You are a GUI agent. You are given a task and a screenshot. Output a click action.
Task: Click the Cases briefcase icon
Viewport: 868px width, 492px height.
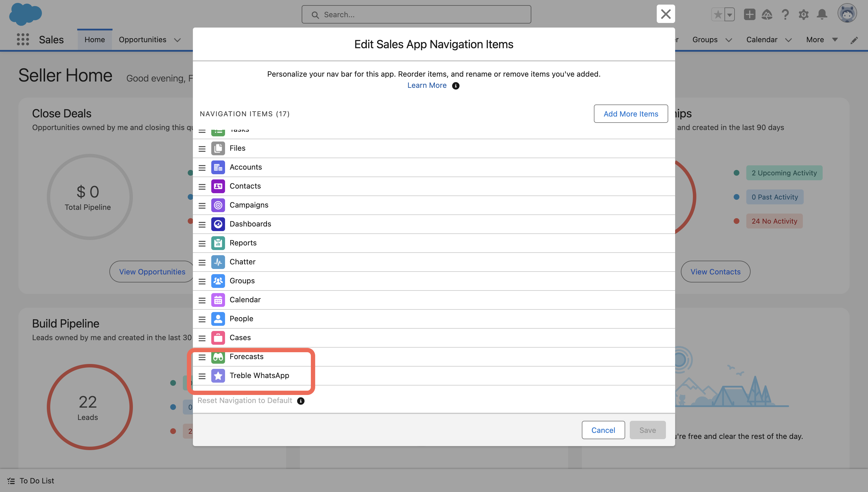[x=218, y=338]
